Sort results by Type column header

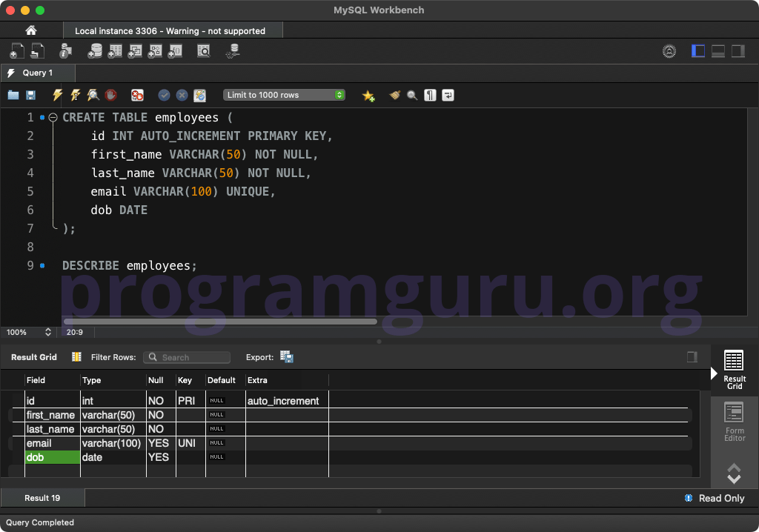[113, 380]
